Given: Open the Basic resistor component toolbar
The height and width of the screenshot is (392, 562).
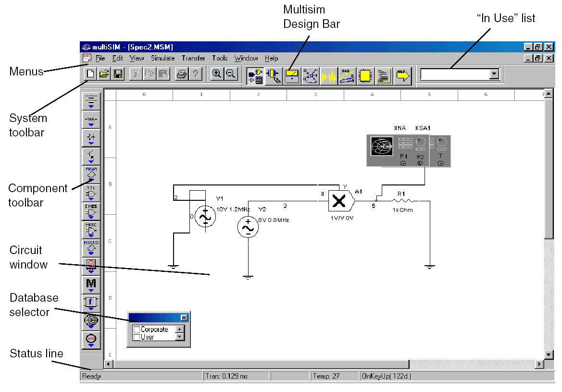Looking at the screenshot, I should (91, 120).
